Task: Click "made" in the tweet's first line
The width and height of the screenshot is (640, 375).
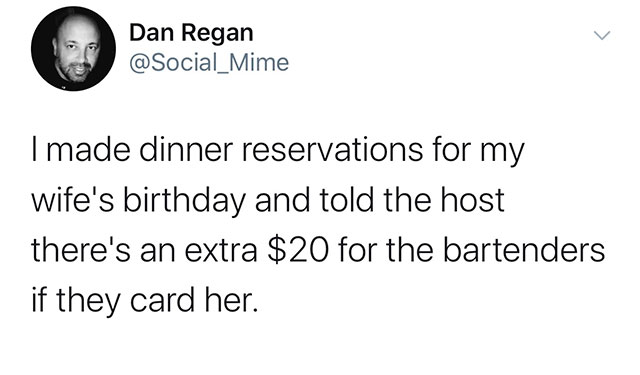Action: [88, 149]
